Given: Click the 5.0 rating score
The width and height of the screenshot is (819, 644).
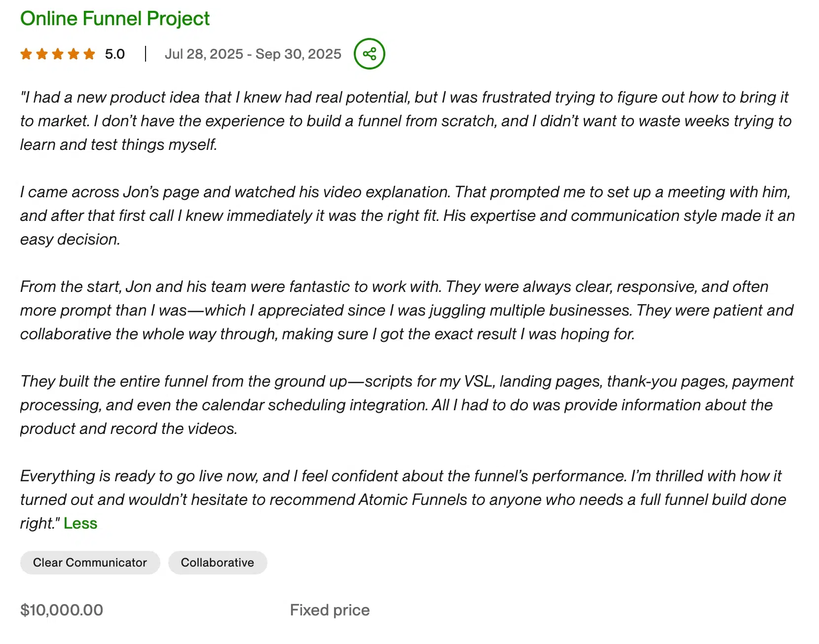Looking at the screenshot, I should click(114, 54).
